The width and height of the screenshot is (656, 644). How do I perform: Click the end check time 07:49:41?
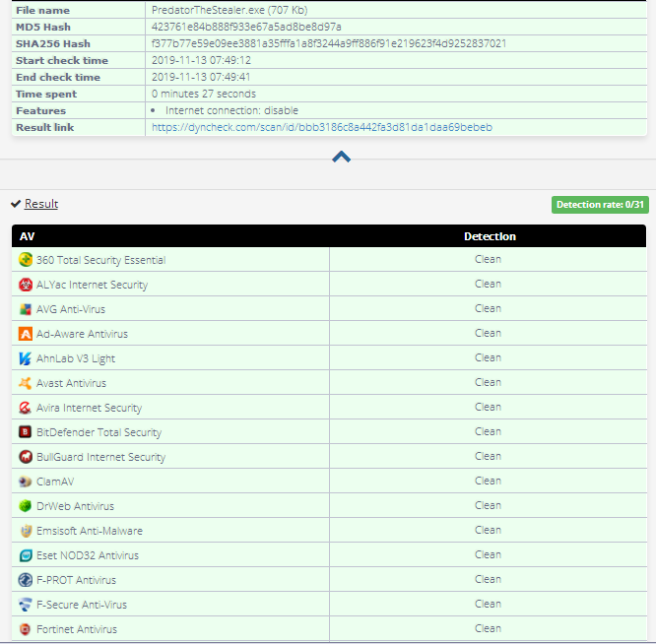(201, 77)
